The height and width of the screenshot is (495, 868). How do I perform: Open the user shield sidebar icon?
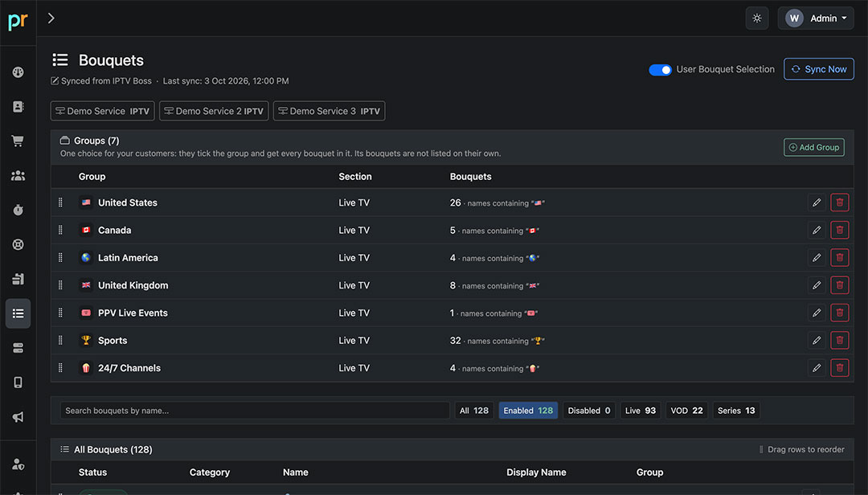coord(18,464)
